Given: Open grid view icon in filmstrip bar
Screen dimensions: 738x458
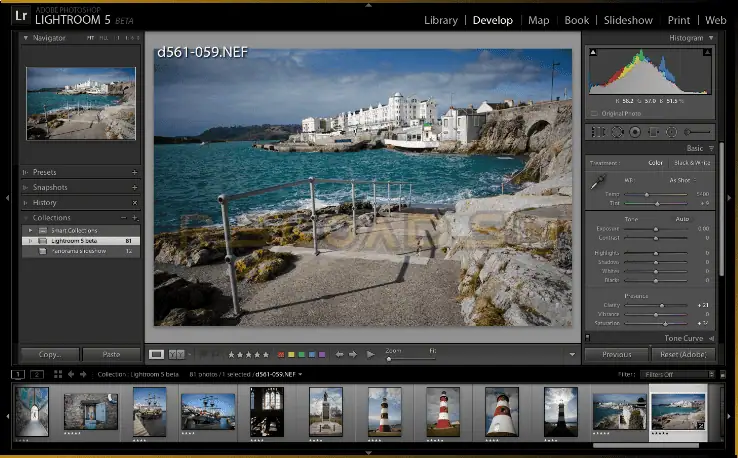Looking at the screenshot, I should (x=58, y=374).
